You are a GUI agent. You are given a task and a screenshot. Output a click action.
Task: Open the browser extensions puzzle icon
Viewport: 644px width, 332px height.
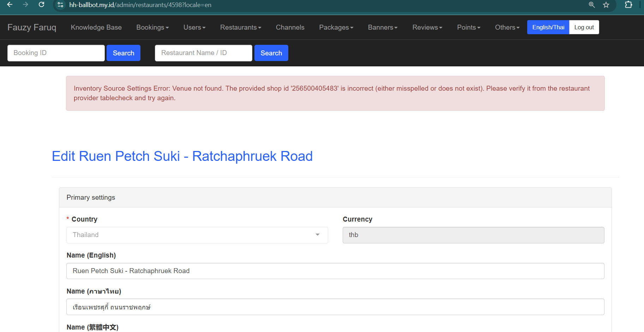[x=628, y=5]
